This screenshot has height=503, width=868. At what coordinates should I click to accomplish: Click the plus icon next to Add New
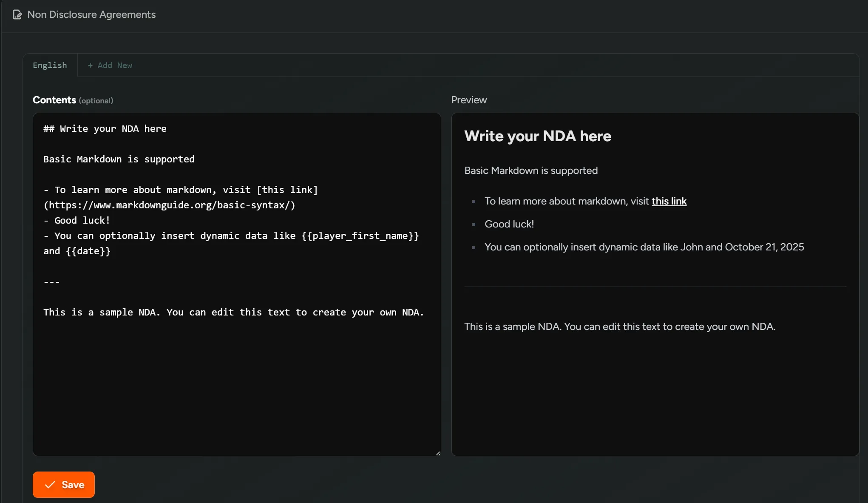coord(90,65)
